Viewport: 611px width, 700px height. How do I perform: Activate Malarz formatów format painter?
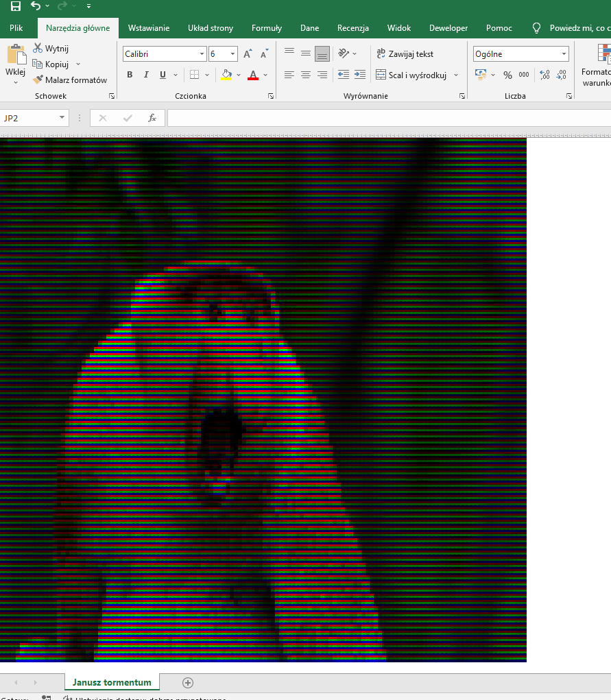click(70, 80)
